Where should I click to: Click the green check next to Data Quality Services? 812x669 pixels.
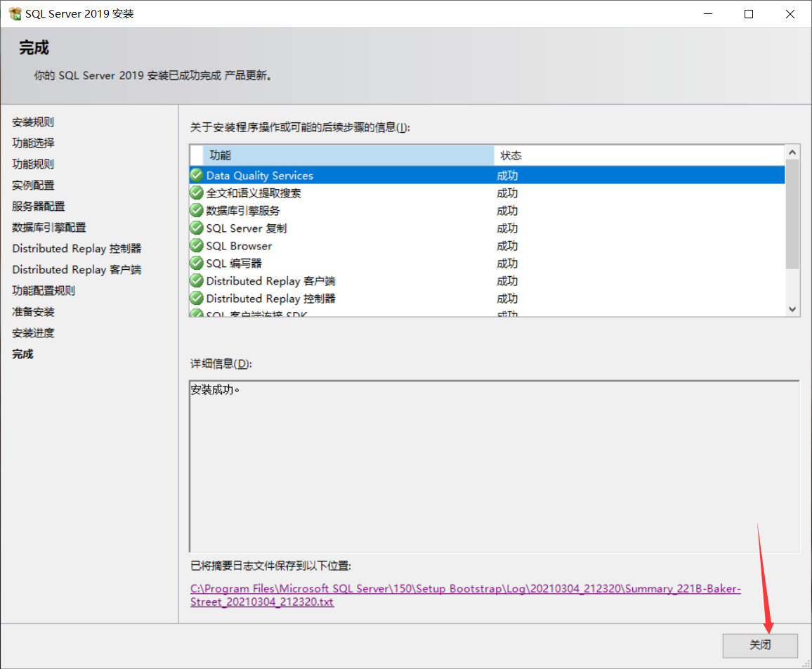point(196,175)
